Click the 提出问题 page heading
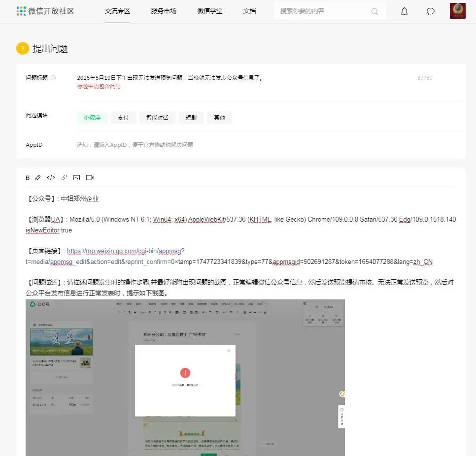The width and height of the screenshot is (476, 456). (50, 49)
